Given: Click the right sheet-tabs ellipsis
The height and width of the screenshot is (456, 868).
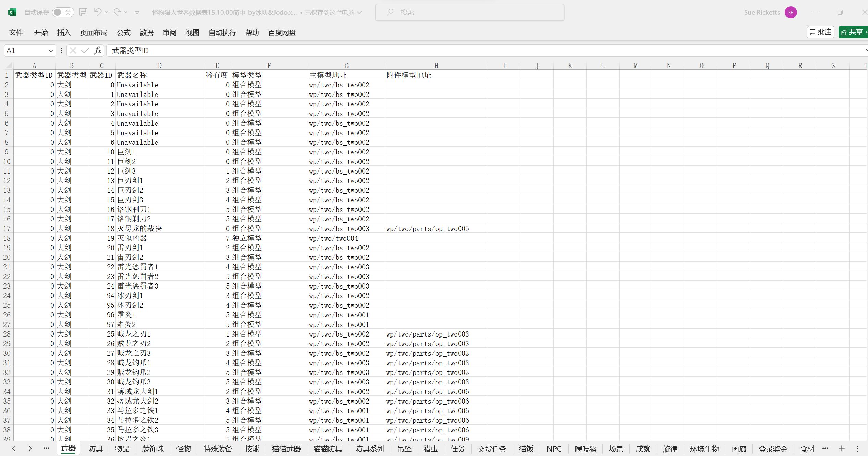Looking at the screenshot, I should [x=825, y=448].
